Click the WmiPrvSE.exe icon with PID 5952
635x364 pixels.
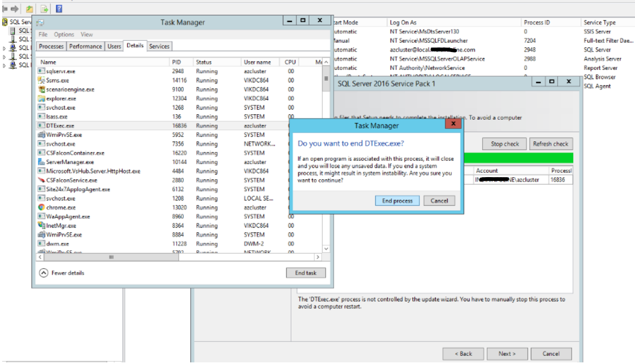(41, 135)
